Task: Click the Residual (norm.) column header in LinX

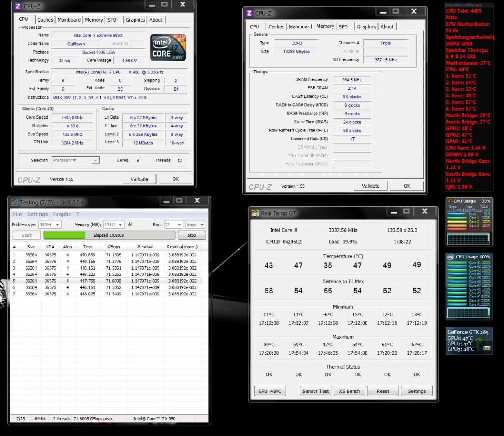Action: pos(182,247)
